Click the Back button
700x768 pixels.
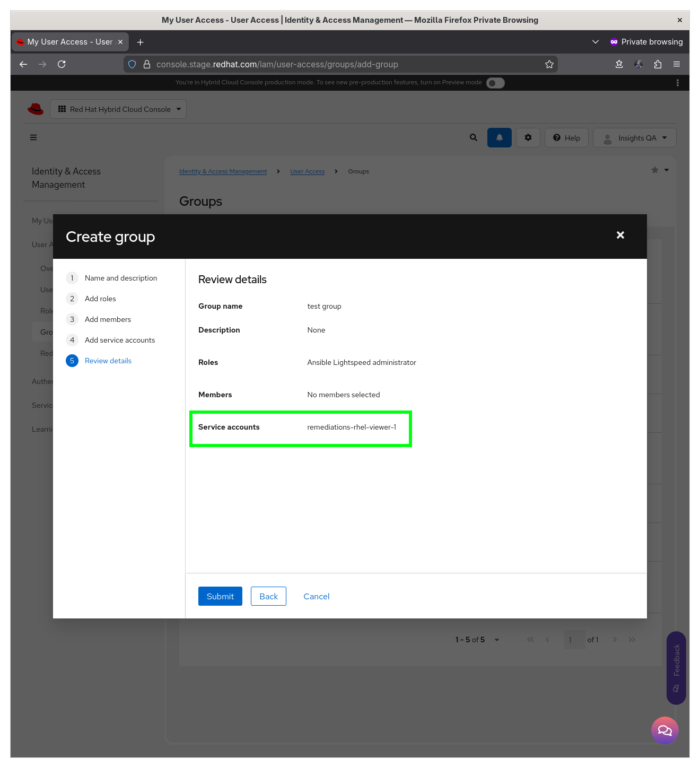tap(268, 596)
